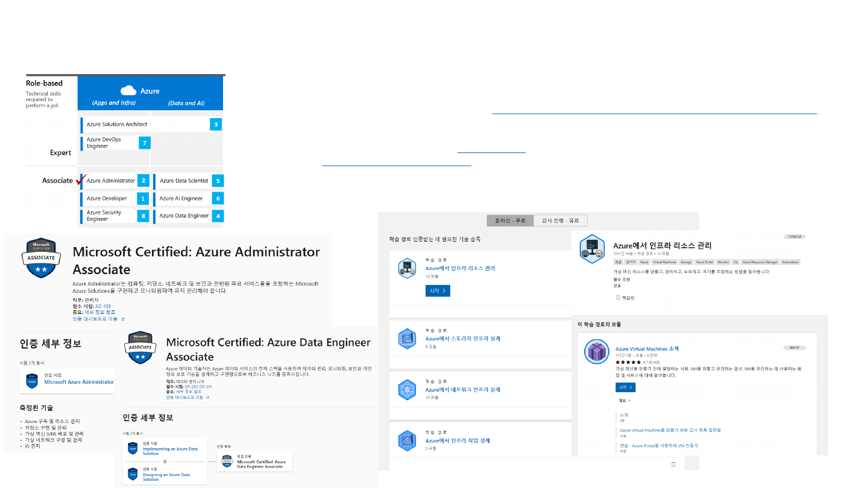Click the exam badge beside Implementing an Azure Data Solution

click(x=133, y=449)
